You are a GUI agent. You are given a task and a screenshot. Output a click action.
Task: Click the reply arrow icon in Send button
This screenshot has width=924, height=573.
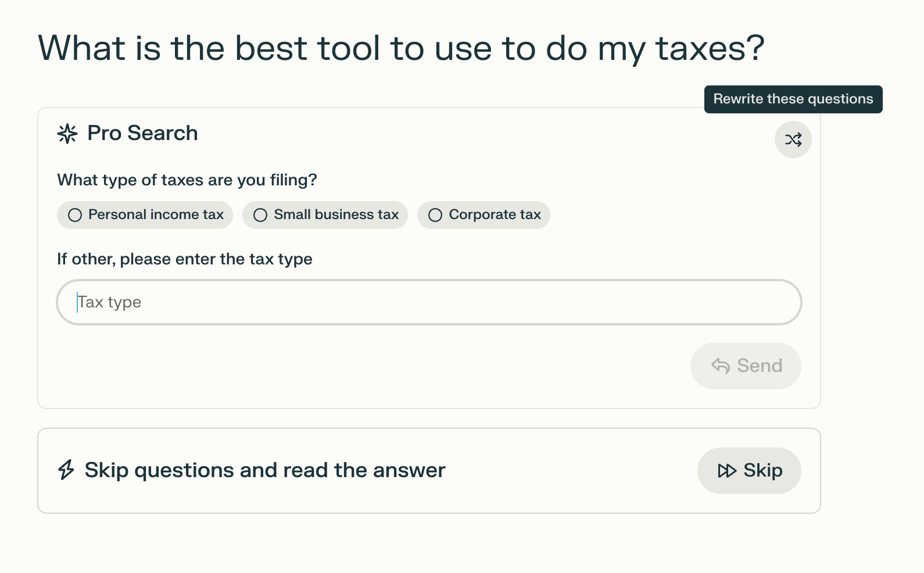tap(721, 366)
